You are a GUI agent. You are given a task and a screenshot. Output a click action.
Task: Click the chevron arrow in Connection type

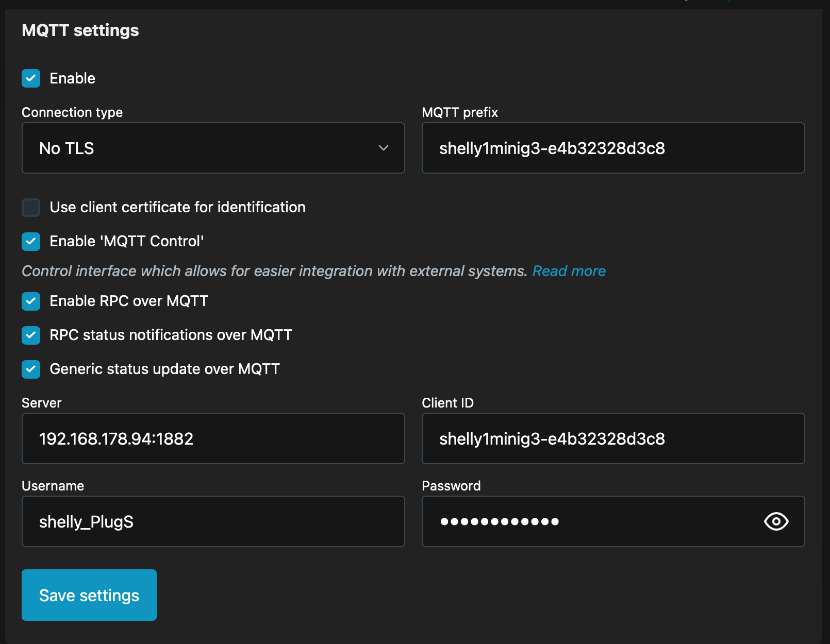383,148
